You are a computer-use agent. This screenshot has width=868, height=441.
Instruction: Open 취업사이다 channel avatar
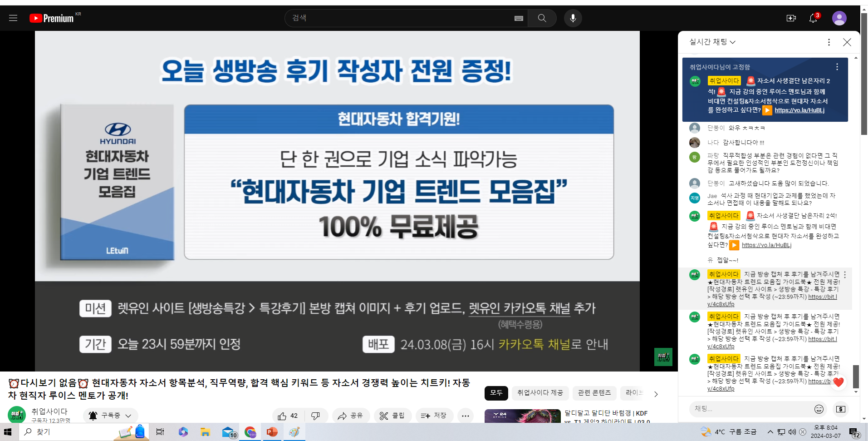tap(17, 415)
